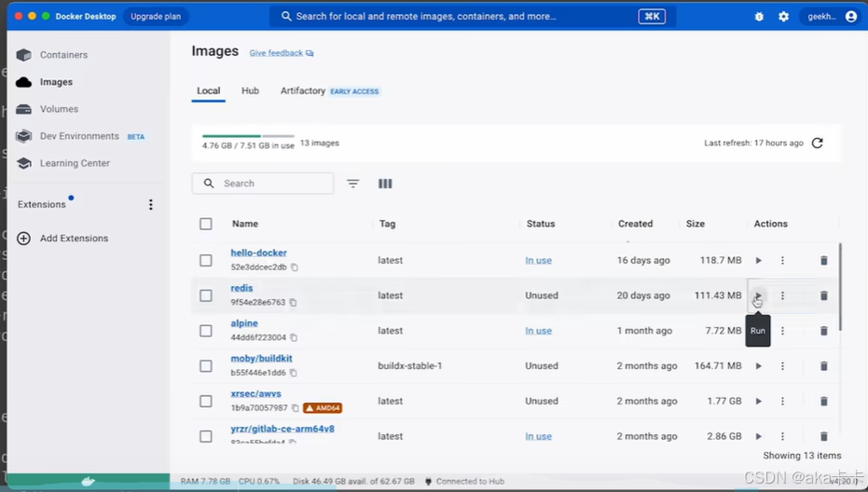This screenshot has width=868, height=492.
Task: Copy the redis image ID
Action: coord(293,303)
